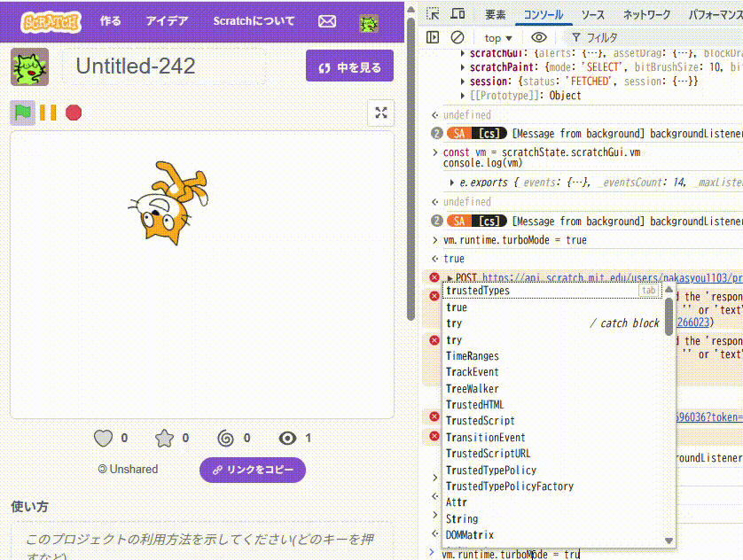Select TreeWalker autocomplete suggestion
Screen dimensions: 743x560
click(x=552, y=389)
